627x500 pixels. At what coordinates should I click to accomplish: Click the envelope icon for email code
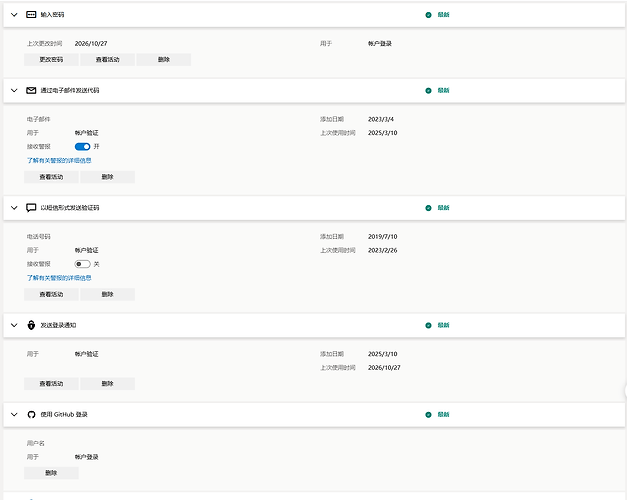pyautogui.click(x=31, y=90)
